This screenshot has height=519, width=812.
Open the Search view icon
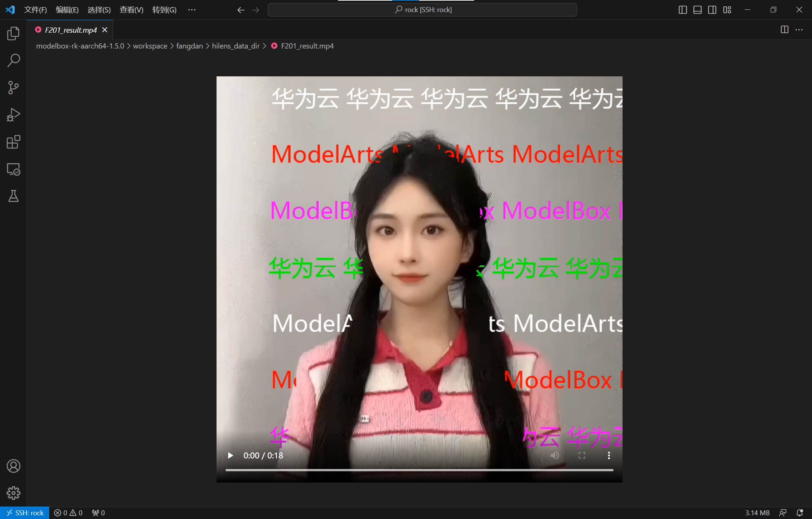(14, 60)
